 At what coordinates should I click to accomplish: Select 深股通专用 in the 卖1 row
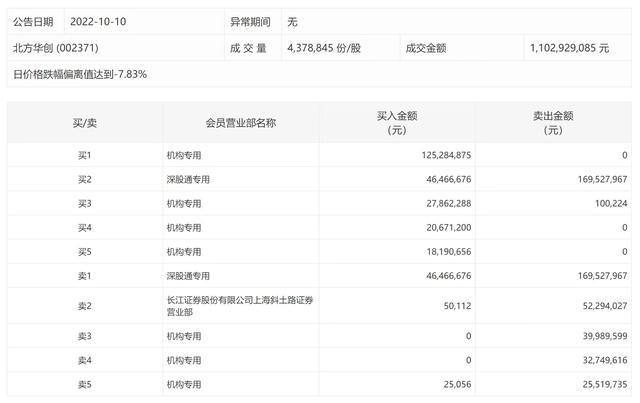pos(188,276)
